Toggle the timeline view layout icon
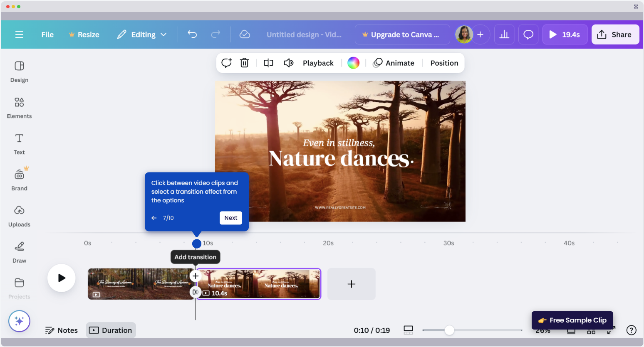Viewport: 644px width, 347px height. 408,330
